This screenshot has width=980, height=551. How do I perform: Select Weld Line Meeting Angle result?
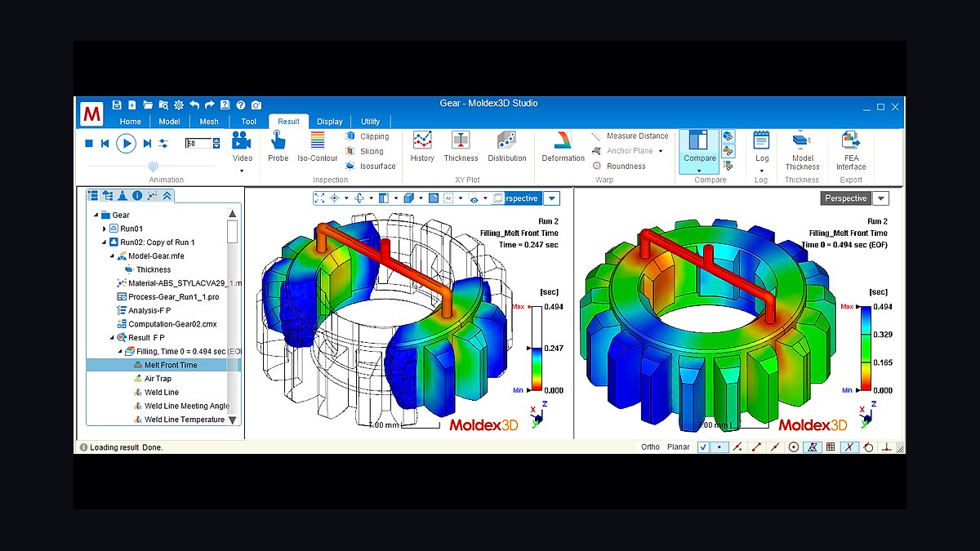180,406
